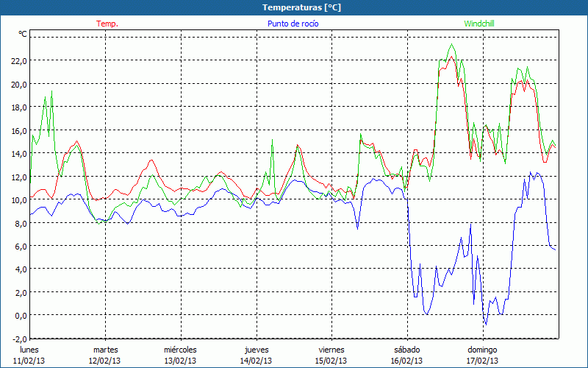
Task: Click the lunes day label
Action: click(x=29, y=350)
